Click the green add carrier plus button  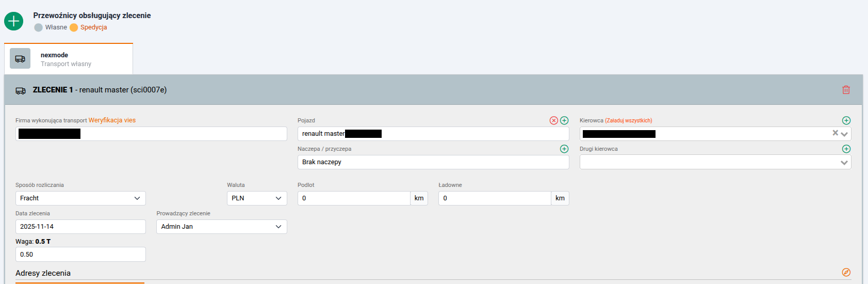(x=13, y=21)
